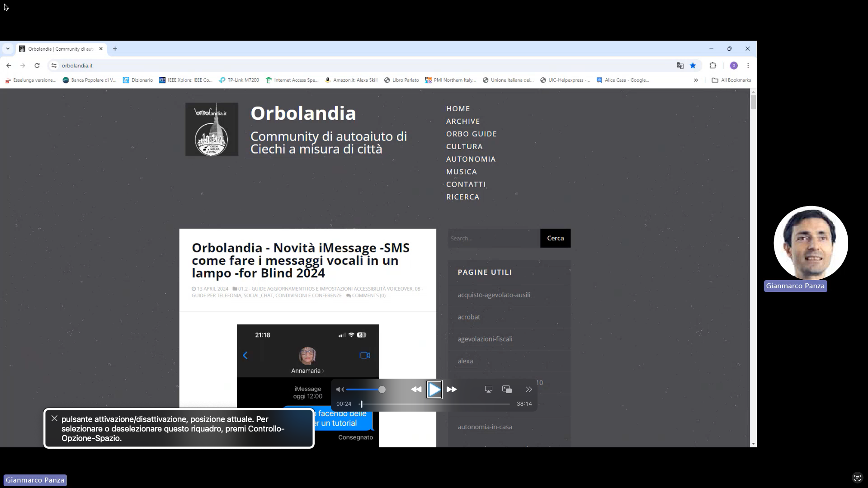Open Chrome three-dot menu

point(748,66)
